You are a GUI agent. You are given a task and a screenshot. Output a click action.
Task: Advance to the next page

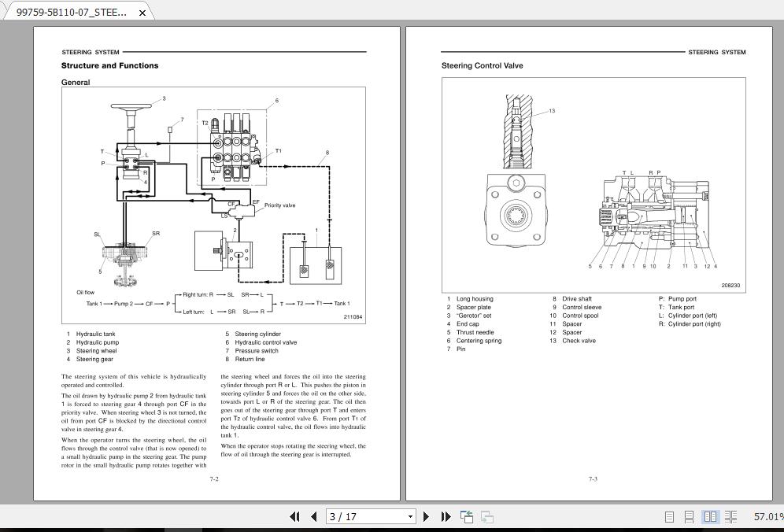pyautogui.click(x=426, y=516)
